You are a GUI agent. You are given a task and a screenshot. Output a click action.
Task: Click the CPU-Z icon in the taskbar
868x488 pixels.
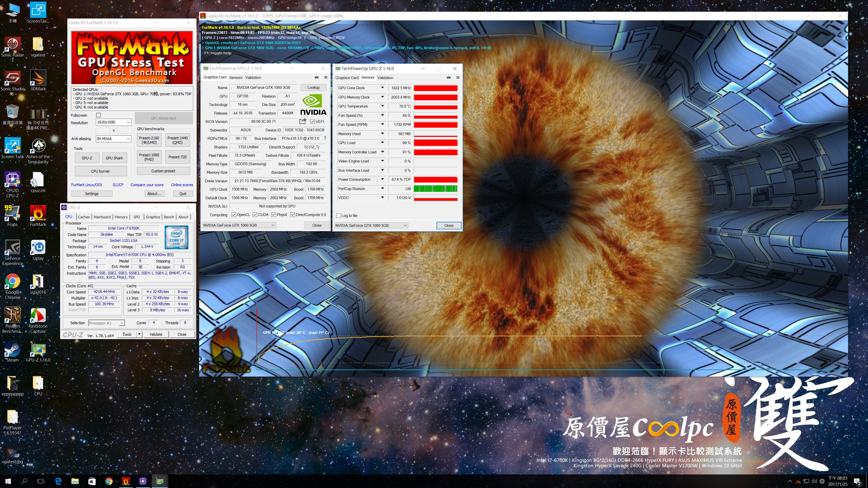click(143, 481)
